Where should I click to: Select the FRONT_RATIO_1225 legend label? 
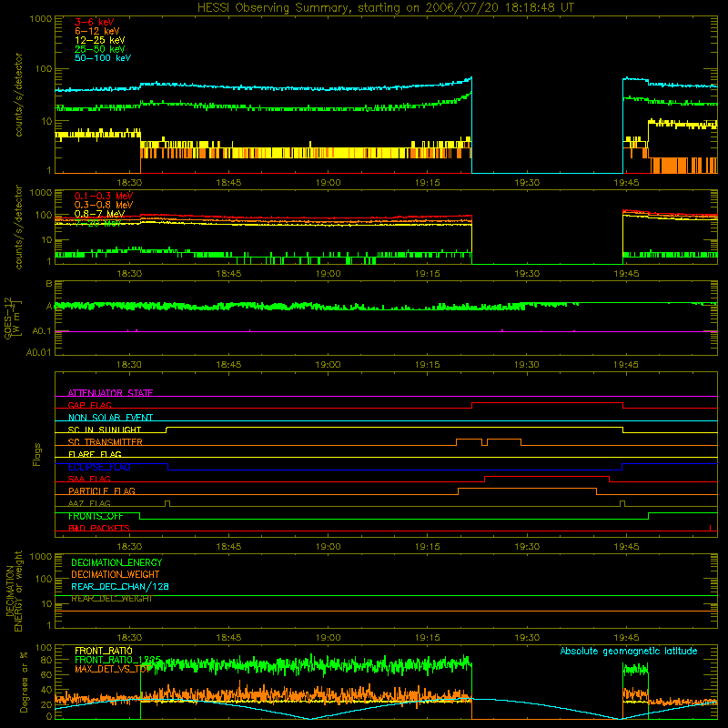[x=118, y=660]
